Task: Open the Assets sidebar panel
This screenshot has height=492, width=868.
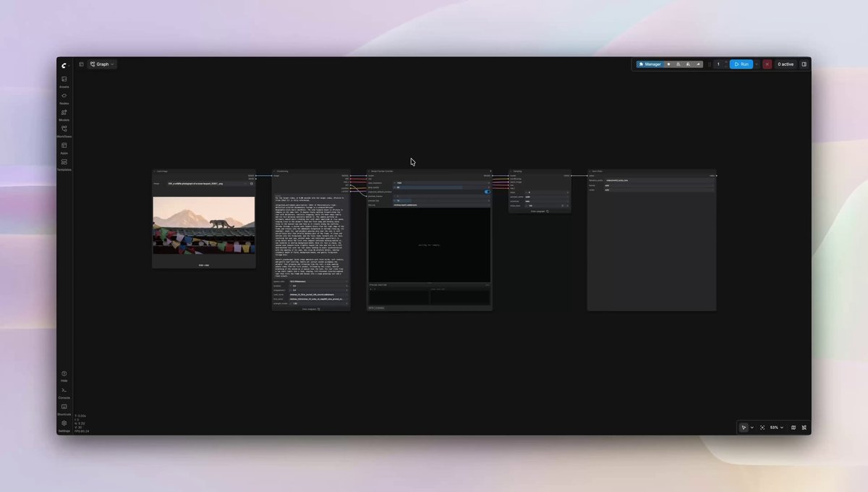Action: [64, 81]
